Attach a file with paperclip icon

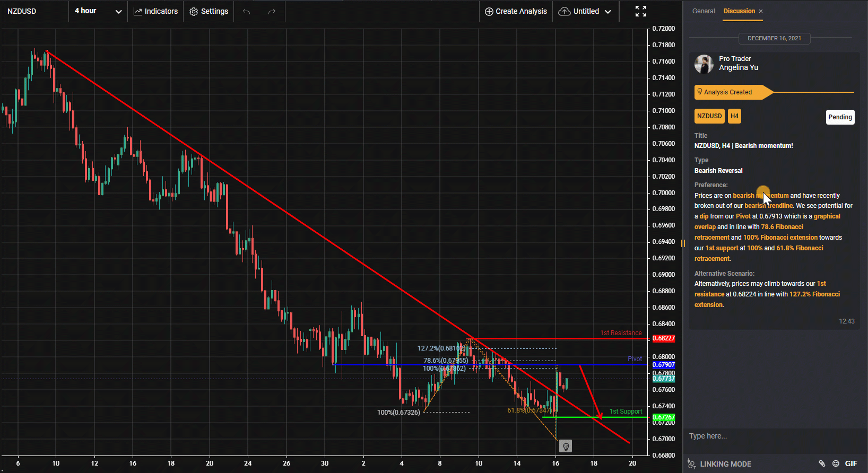click(822, 463)
